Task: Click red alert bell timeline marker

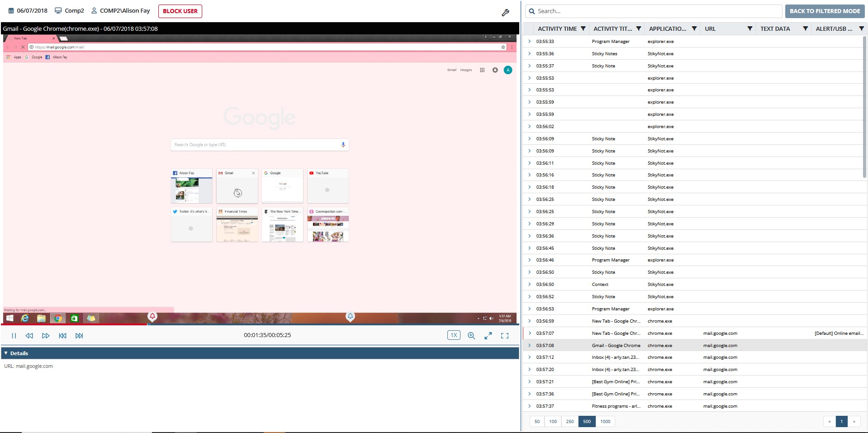Action: pos(152,317)
